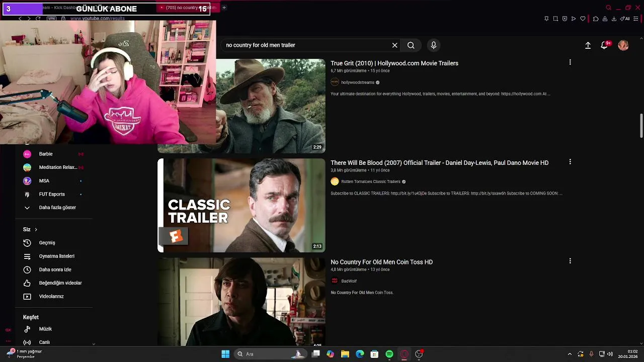Open a new browser tab with plus
644x362 pixels.
(224, 8)
